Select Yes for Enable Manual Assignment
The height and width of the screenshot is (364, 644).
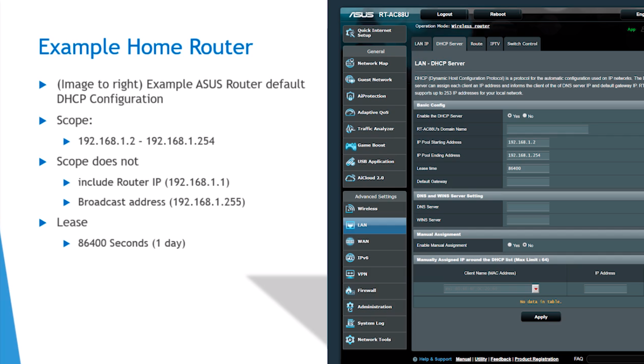coord(509,245)
